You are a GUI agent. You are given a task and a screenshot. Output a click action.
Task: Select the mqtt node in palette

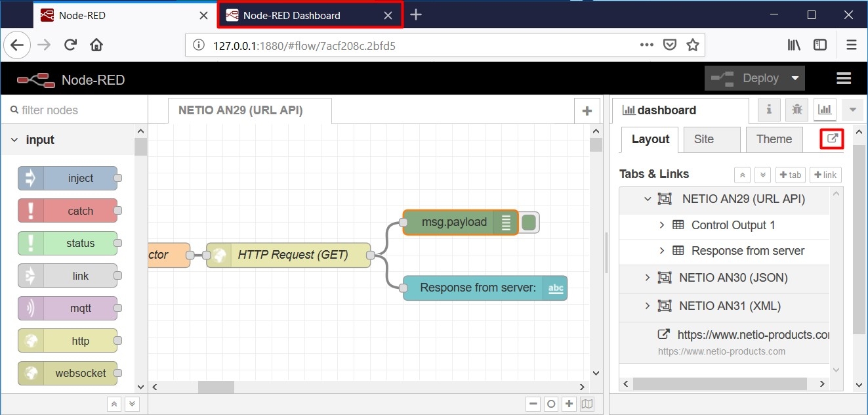click(x=68, y=308)
